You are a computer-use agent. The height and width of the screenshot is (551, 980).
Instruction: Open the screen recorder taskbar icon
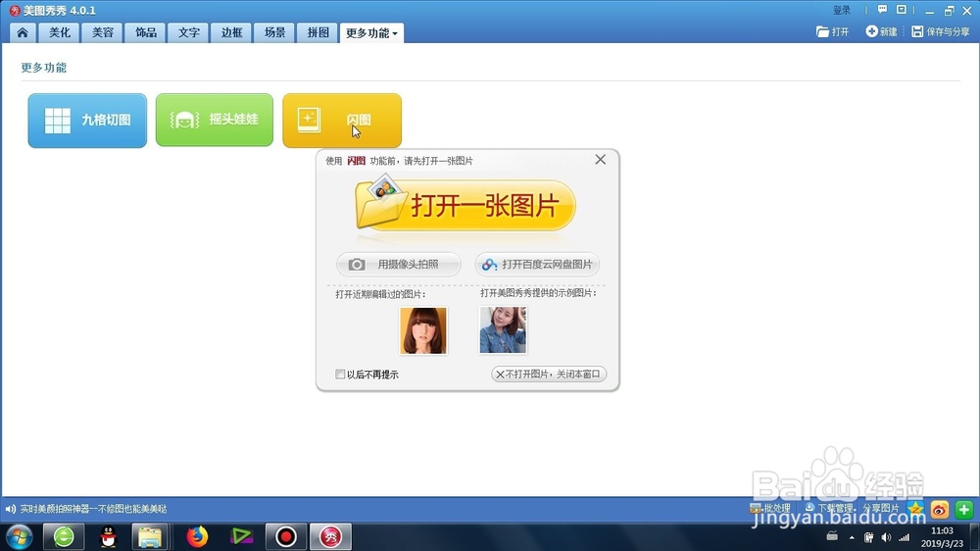tap(285, 536)
